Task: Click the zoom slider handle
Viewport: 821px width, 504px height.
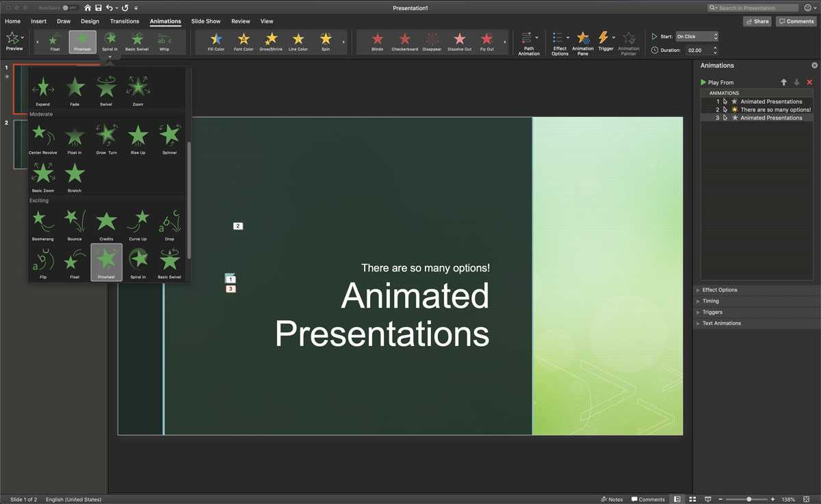Action: 748,499
